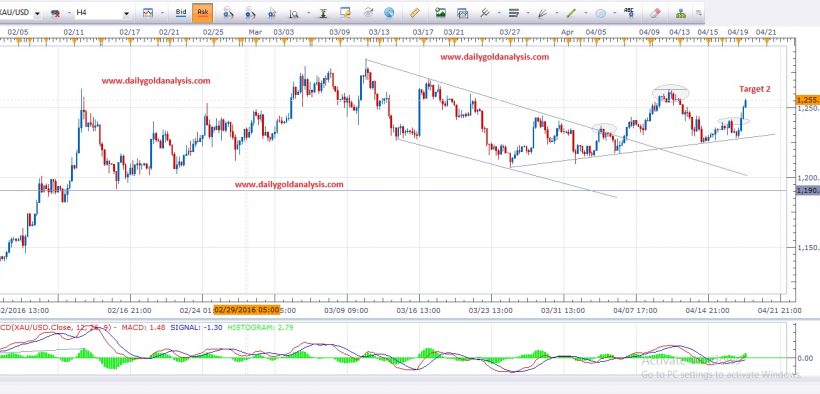Click the MACD: 1.48 value text

[143, 327]
